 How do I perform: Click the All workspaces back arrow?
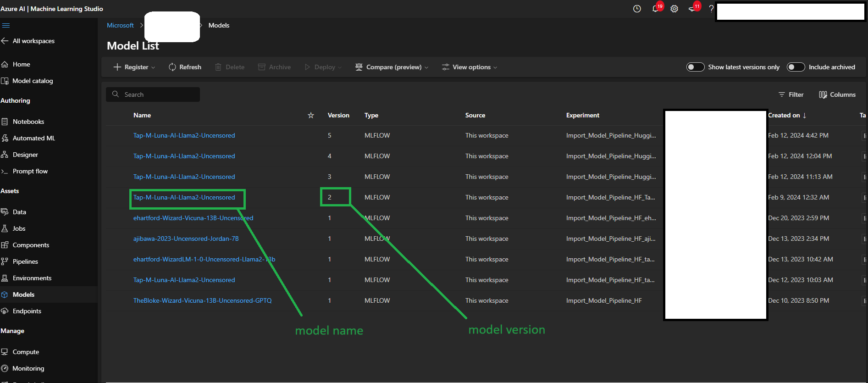(5, 41)
